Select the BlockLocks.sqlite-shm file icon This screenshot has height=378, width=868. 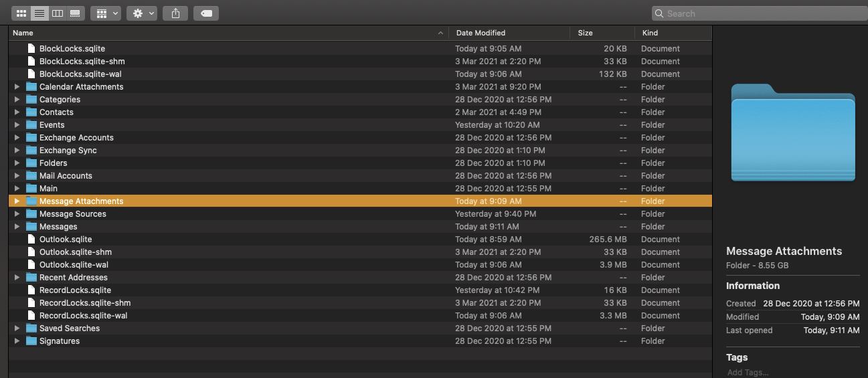tap(31, 62)
